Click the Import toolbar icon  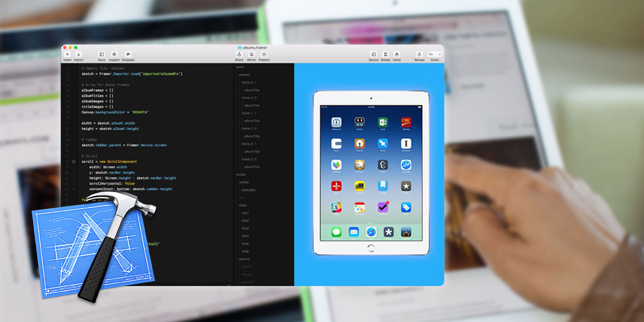pos(78,54)
